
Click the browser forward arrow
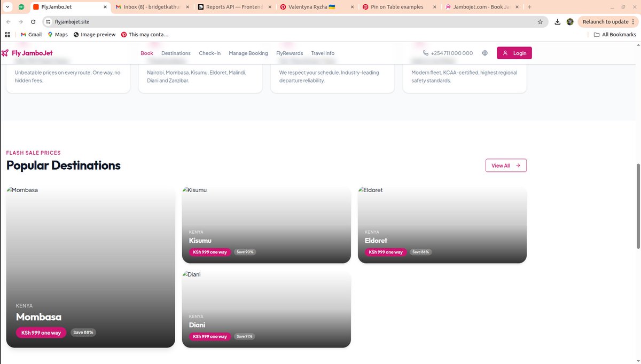pos(20,22)
